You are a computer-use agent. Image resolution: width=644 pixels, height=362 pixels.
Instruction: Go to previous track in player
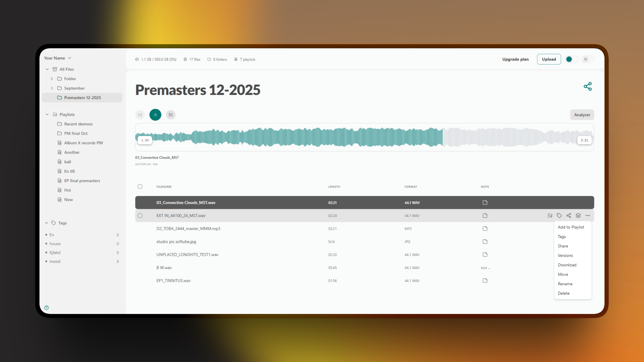[x=140, y=115]
